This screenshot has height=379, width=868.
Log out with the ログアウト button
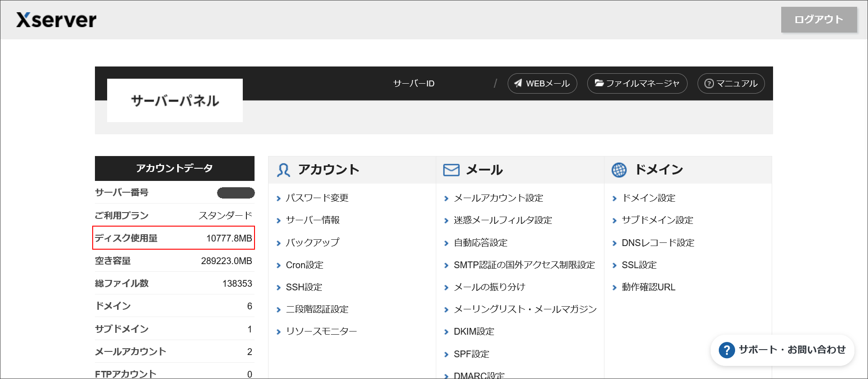point(819,19)
